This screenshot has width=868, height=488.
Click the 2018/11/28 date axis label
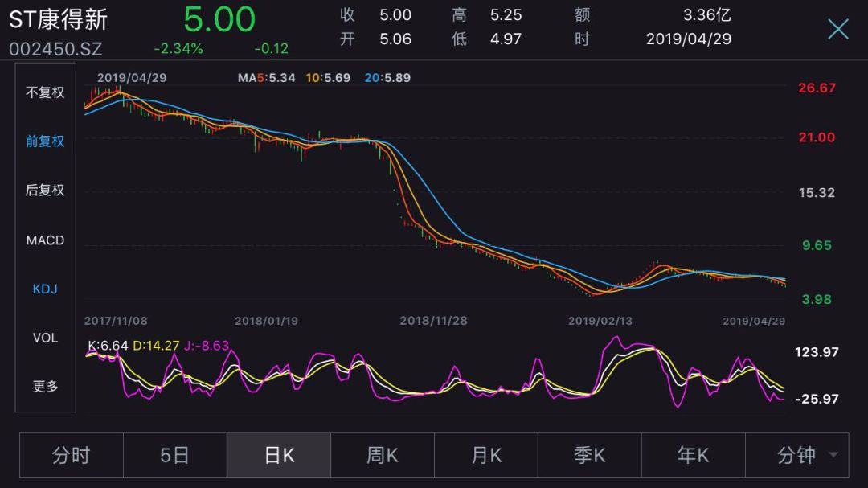433,321
